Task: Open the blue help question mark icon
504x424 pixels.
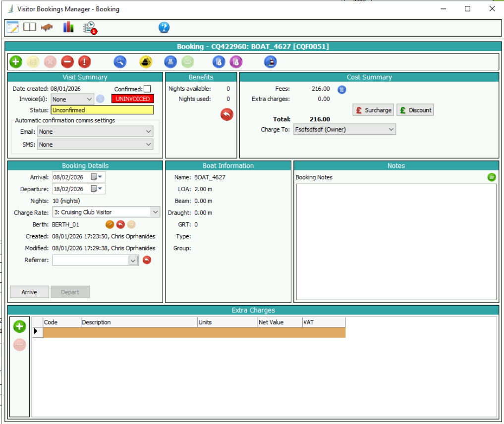Action: click(164, 28)
